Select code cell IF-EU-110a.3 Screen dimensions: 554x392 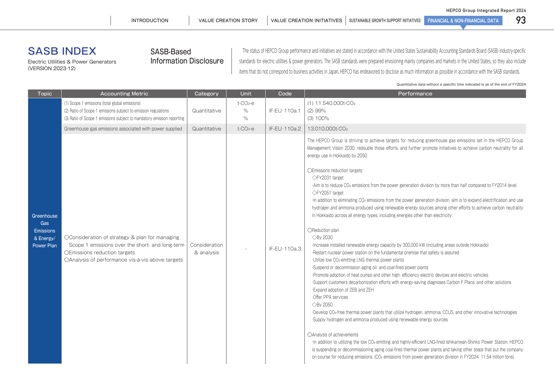[285, 249]
